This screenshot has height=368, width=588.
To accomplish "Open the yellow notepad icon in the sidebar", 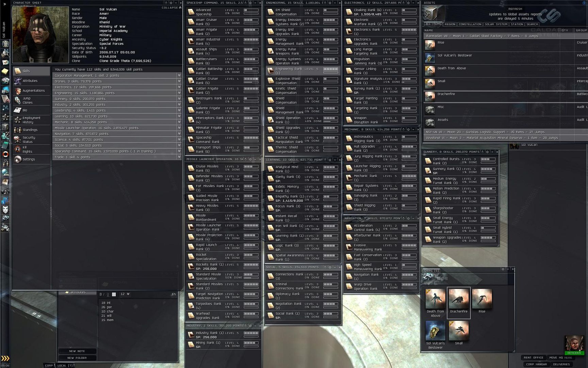I will (x=5, y=72).
